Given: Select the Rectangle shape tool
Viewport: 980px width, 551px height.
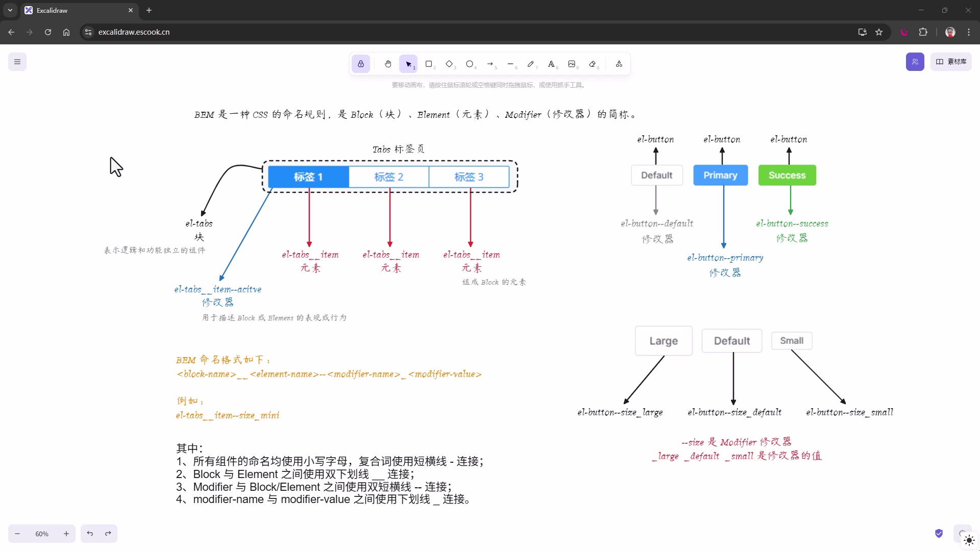Looking at the screenshot, I should pyautogui.click(x=429, y=64).
